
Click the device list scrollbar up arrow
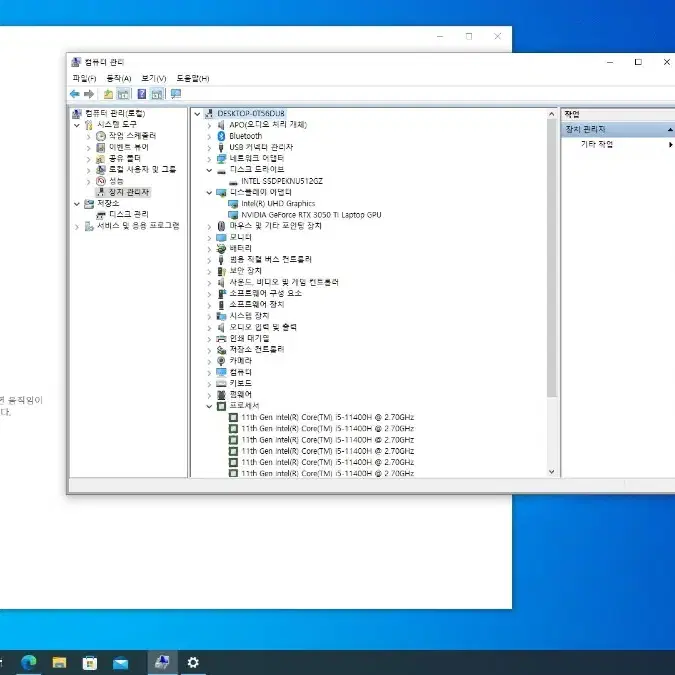point(552,114)
